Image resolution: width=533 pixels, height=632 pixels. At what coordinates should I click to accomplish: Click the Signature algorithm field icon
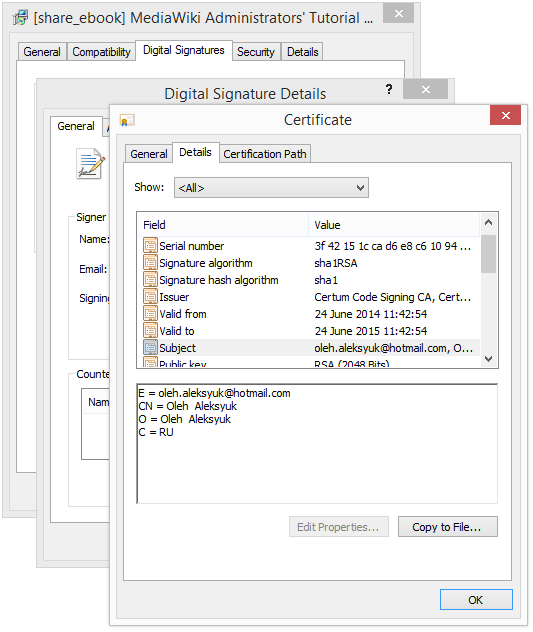pyautogui.click(x=150, y=263)
